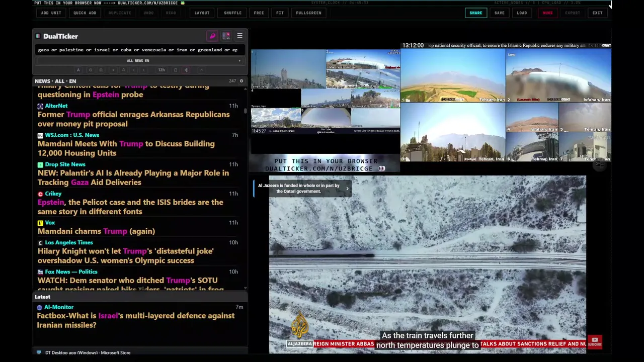Image resolution: width=644 pixels, height=362 pixels.
Task: Click the Vox source icon
Action: click(x=40, y=223)
